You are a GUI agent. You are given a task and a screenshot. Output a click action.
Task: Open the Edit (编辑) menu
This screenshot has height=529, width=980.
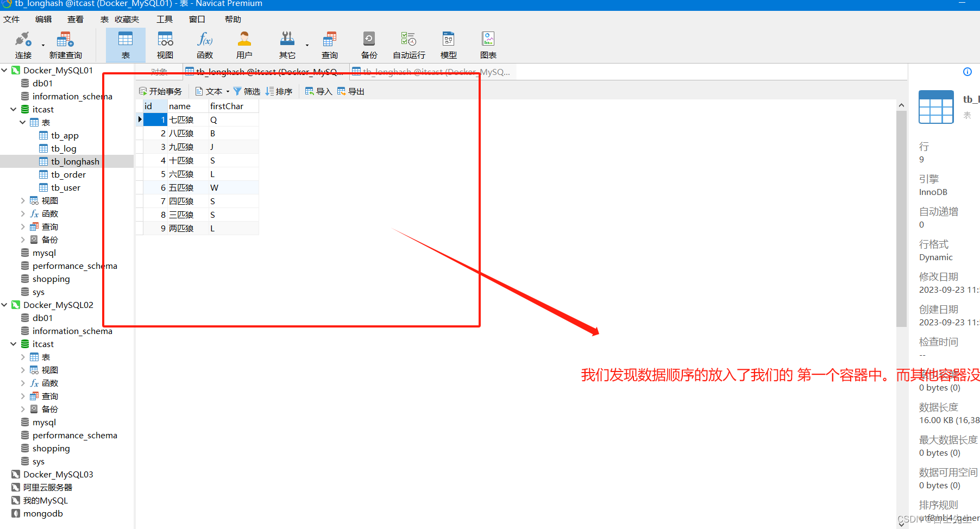[x=43, y=19]
